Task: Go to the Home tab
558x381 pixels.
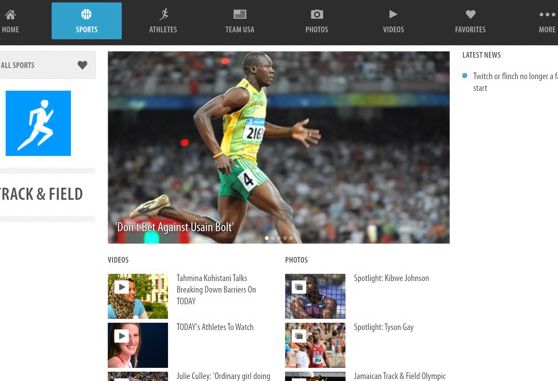Action: (10, 21)
